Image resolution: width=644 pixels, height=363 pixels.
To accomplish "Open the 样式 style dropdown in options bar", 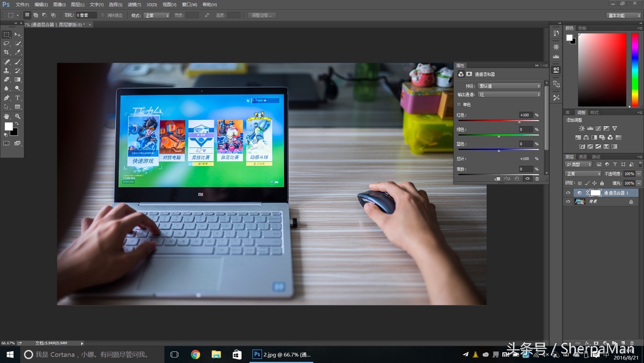I will 156,16.
